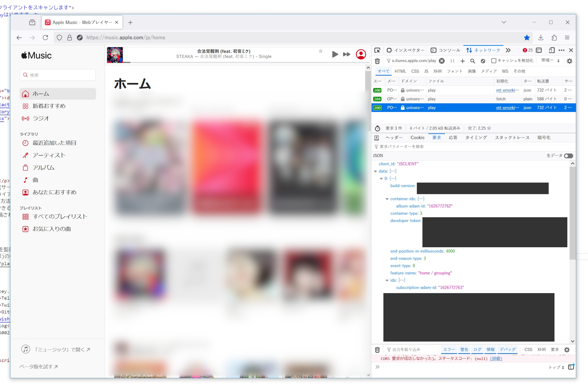Click the 検索 search field
This screenshot has height=392, width=588.
[x=58, y=75]
